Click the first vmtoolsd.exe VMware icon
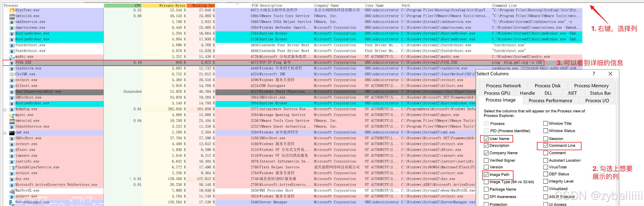The height and width of the screenshot is (206, 644). [x=12, y=16]
